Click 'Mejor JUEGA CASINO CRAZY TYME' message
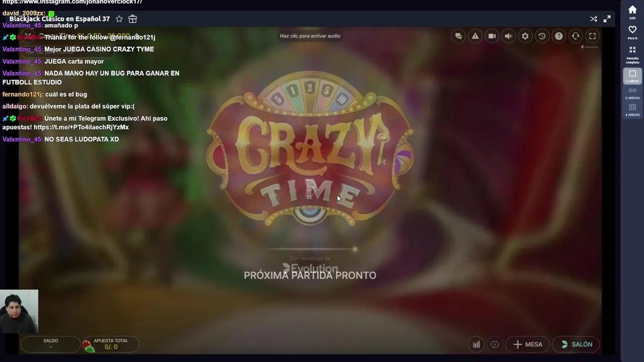The width and height of the screenshot is (644, 362). coord(99,49)
